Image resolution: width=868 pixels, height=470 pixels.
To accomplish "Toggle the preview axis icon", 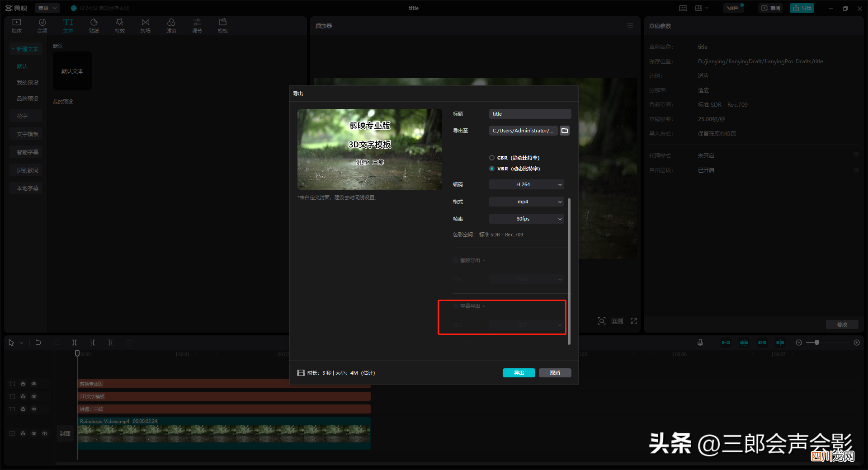I will [780, 343].
